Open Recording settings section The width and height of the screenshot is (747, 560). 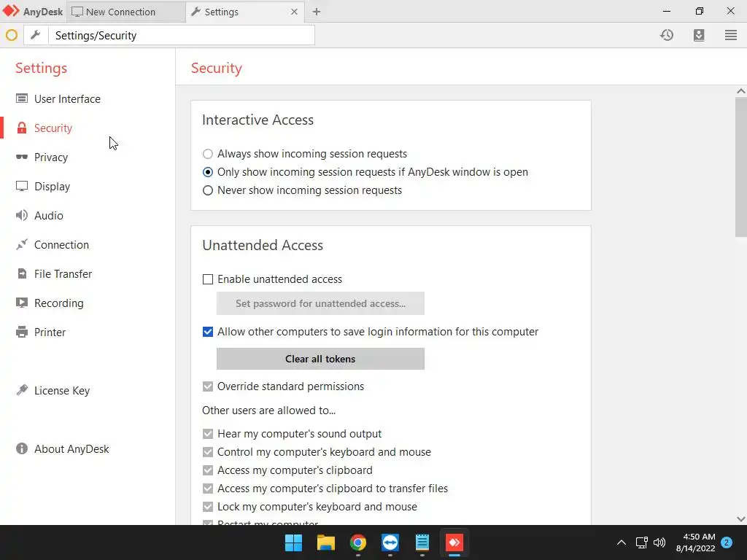58,303
